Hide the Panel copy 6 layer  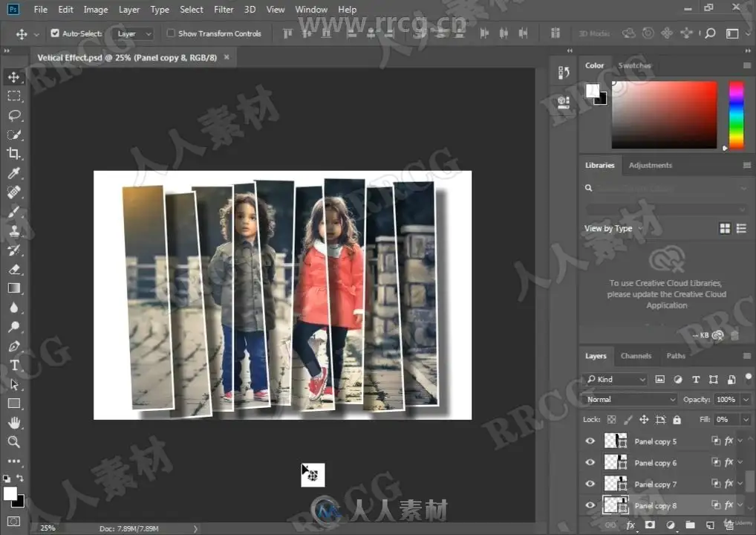(x=590, y=462)
